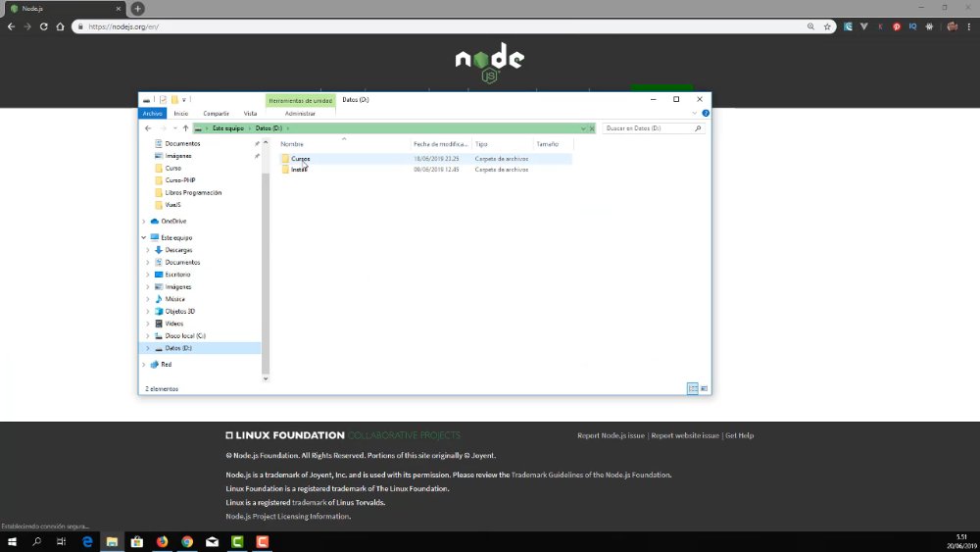The width and height of the screenshot is (980, 552).
Task: Reload the Node.js page
Action: (44, 26)
